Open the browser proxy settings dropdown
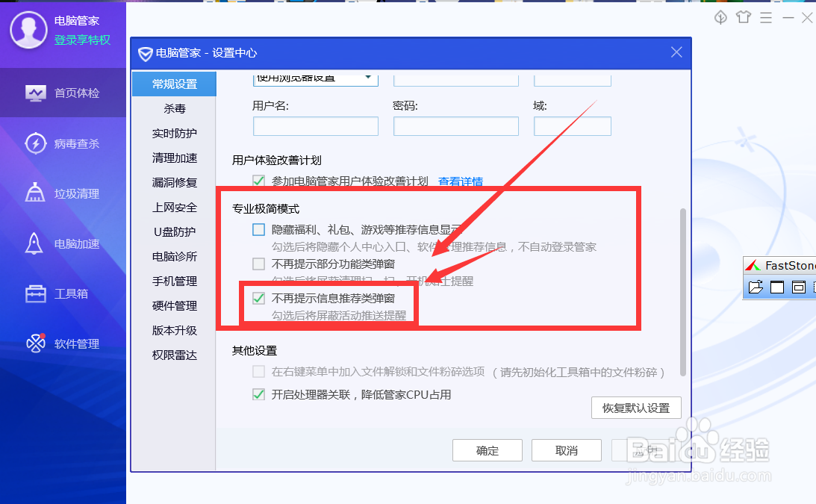This screenshot has height=504, width=816. click(315, 78)
